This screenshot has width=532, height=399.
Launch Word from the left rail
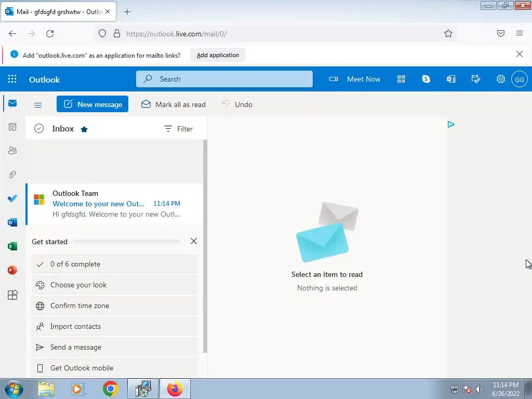(12, 222)
